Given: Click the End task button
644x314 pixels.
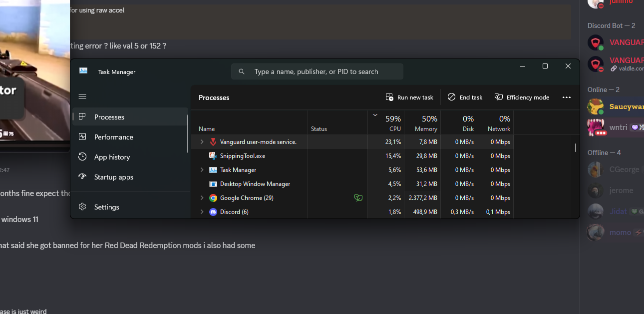Looking at the screenshot, I should point(465,97).
